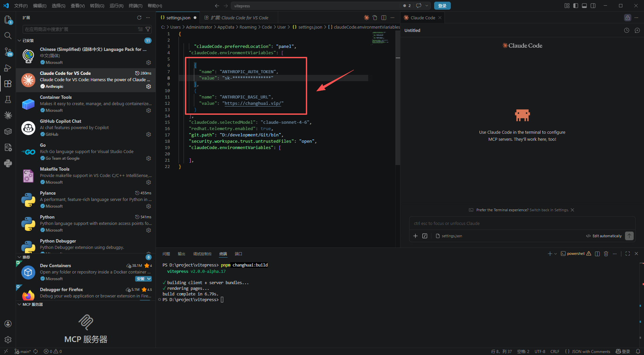
Task: Open the Python view in activity bar
Action: tap(8, 163)
